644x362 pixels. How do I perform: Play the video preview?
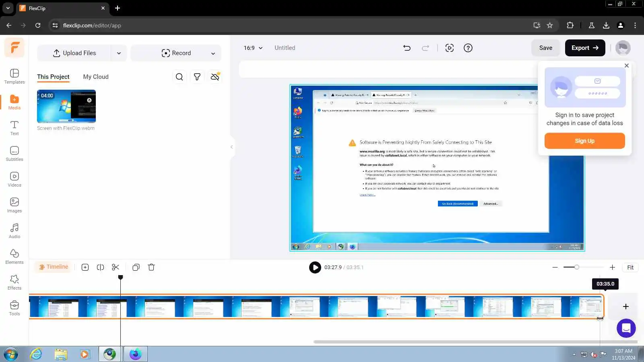315,267
